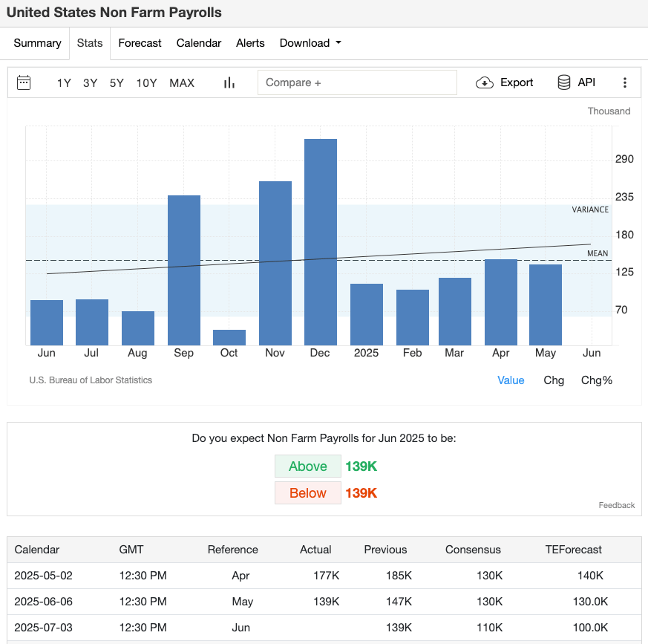The width and height of the screenshot is (648, 644).
Task: Switch chart to Chg mode
Action: coord(553,380)
